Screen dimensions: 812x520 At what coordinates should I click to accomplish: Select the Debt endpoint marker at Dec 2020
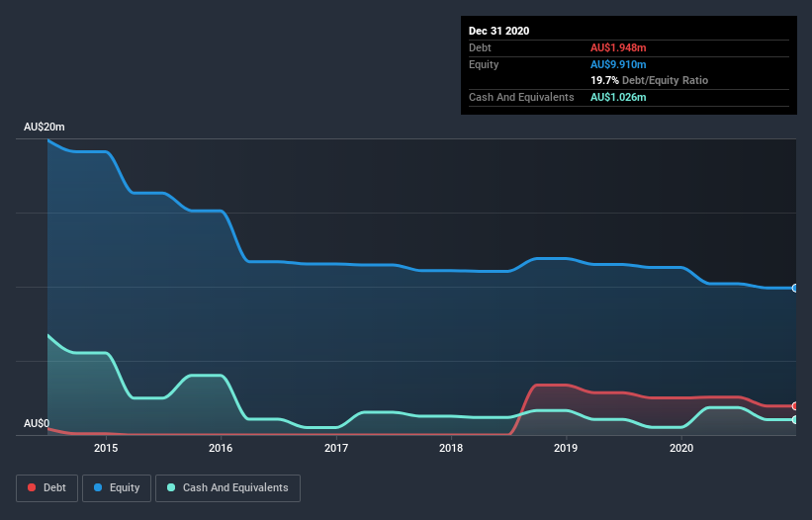pyautogui.click(x=795, y=406)
